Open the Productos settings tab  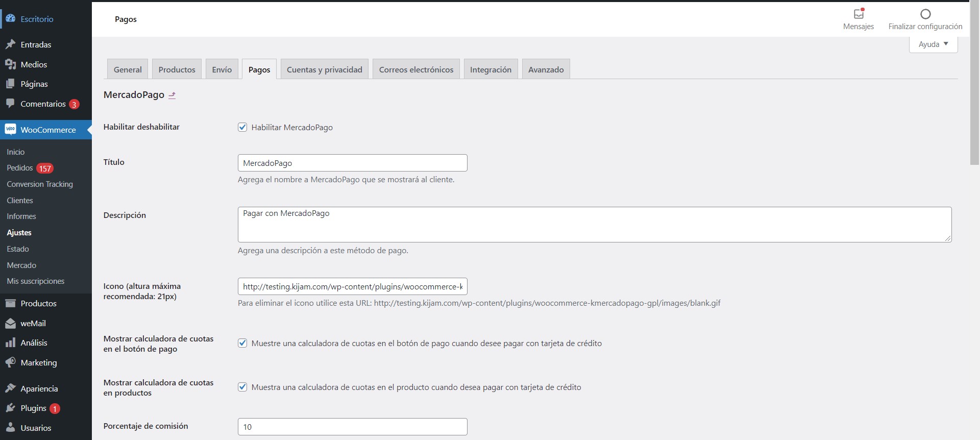(177, 69)
